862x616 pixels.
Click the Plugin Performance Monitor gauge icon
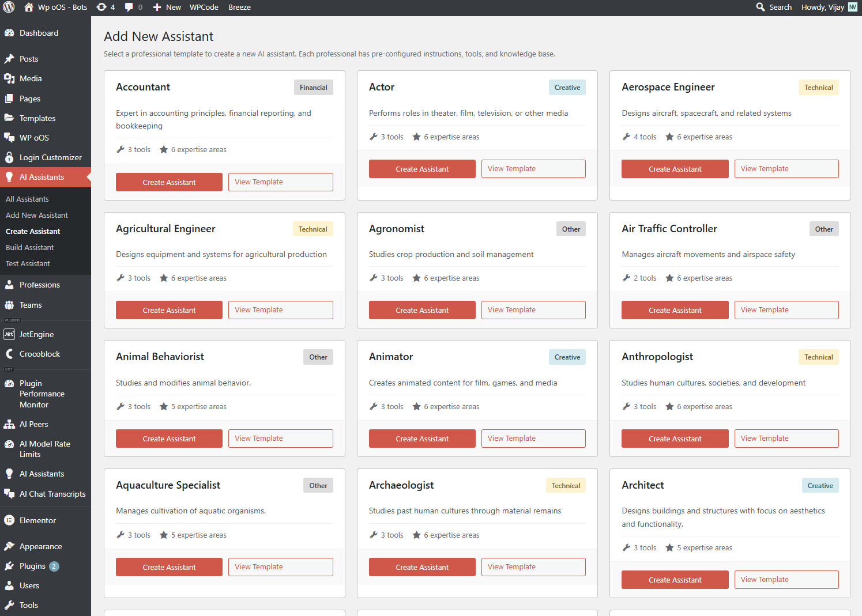(x=9, y=383)
